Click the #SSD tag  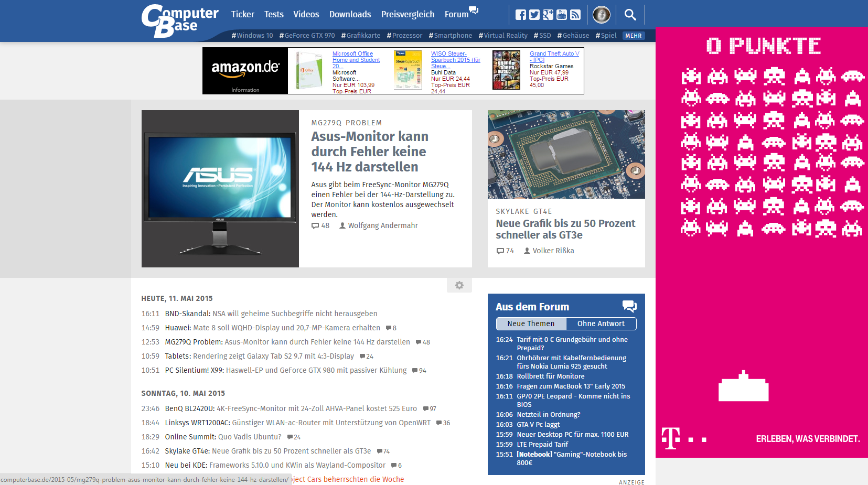pos(542,36)
